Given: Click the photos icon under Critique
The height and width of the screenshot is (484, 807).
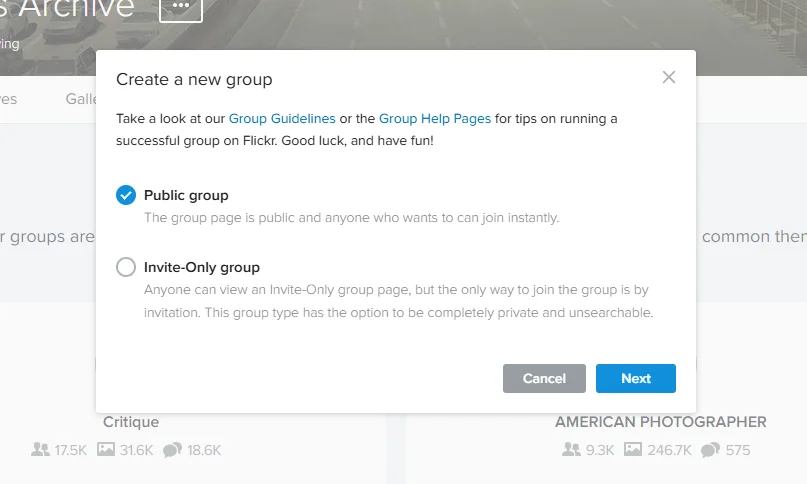Looking at the screenshot, I should click(106, 450).
